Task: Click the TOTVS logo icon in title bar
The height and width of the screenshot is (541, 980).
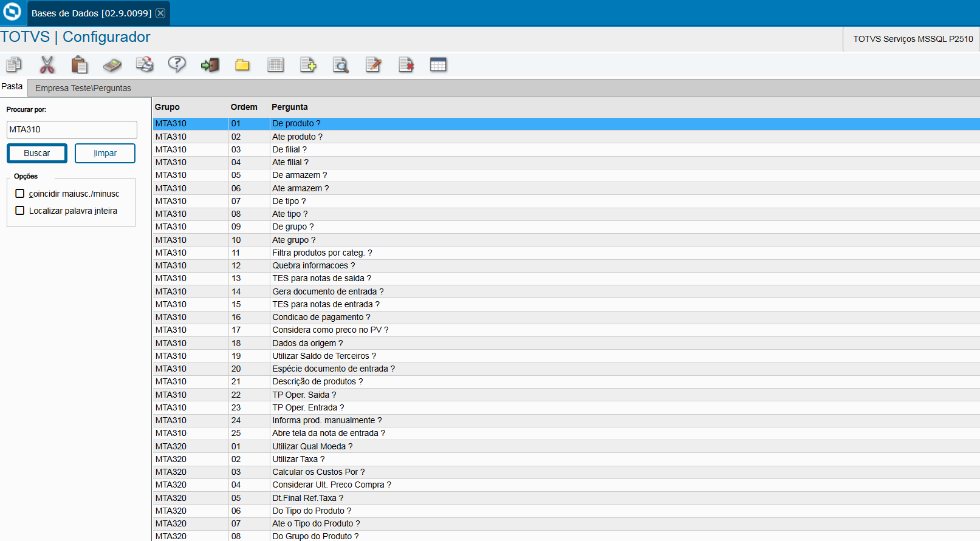Action: point(12,12)
